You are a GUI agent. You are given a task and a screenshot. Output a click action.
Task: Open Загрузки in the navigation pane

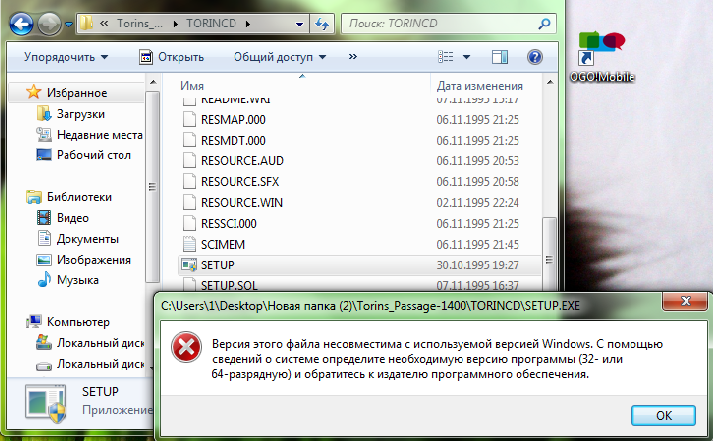point(80,114)
